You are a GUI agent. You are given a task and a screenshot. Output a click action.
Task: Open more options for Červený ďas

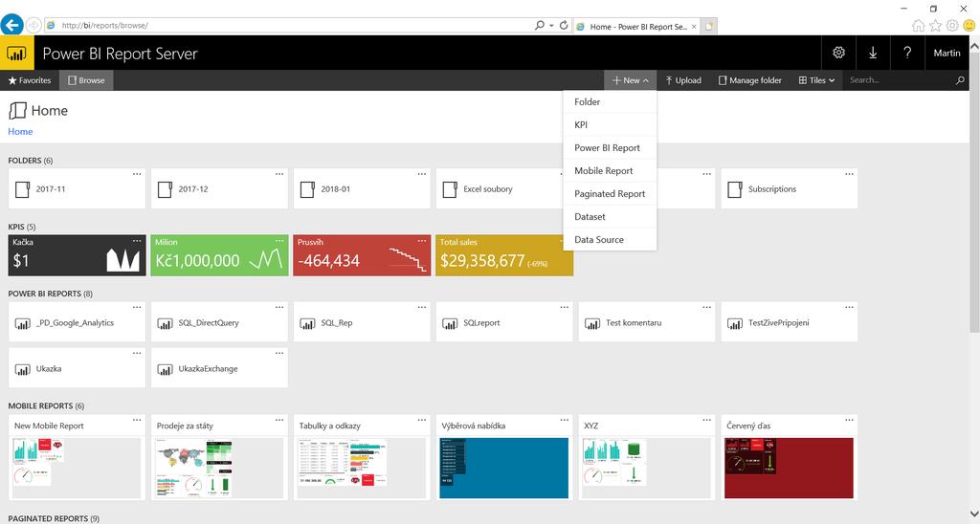850,421
